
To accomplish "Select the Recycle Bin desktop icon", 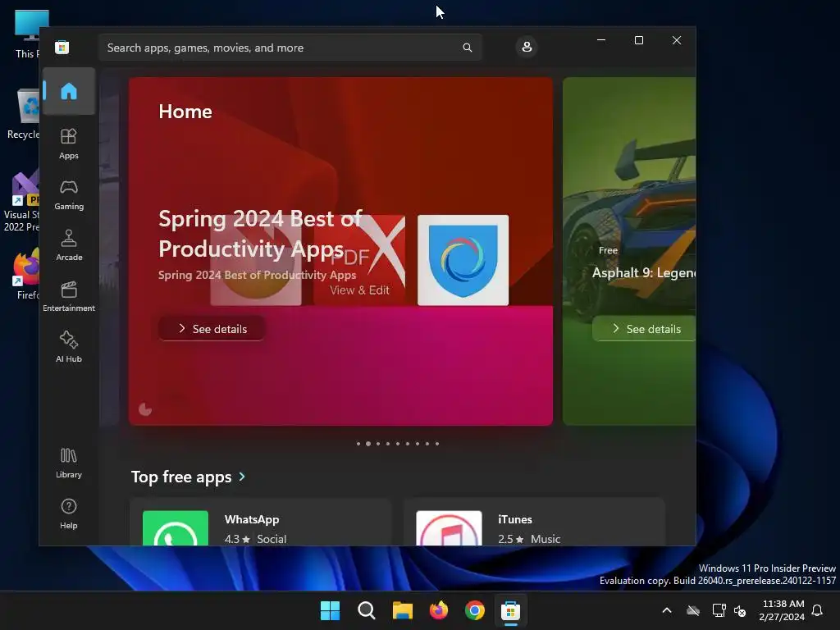I will (x=24, y=114).
